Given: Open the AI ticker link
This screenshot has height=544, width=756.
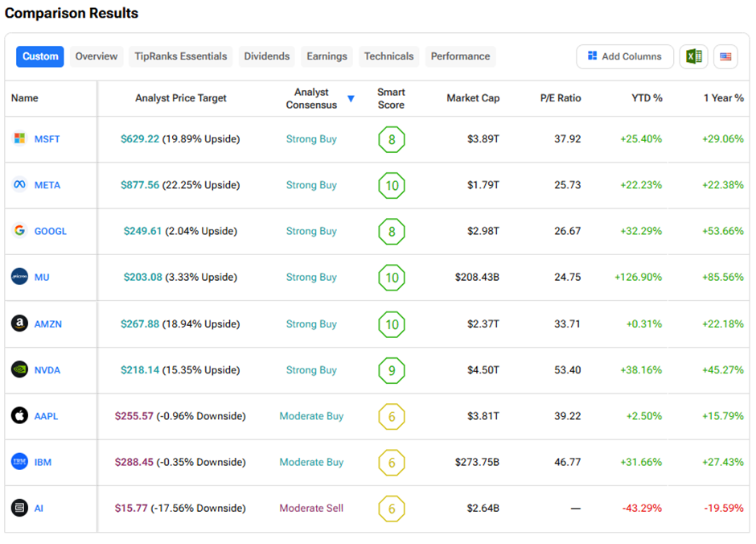Looking at the screenshot, I should pos(39,508).
